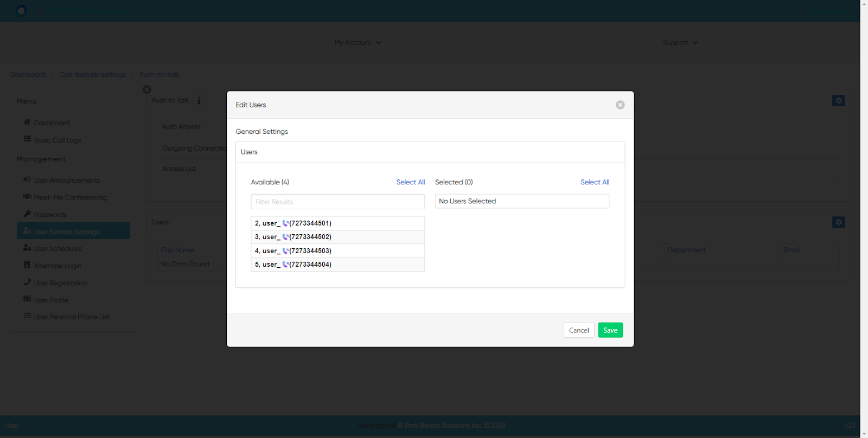Click the Push to Talk info icon
This screenshot has width=868, height=438.
pos(199,101)
